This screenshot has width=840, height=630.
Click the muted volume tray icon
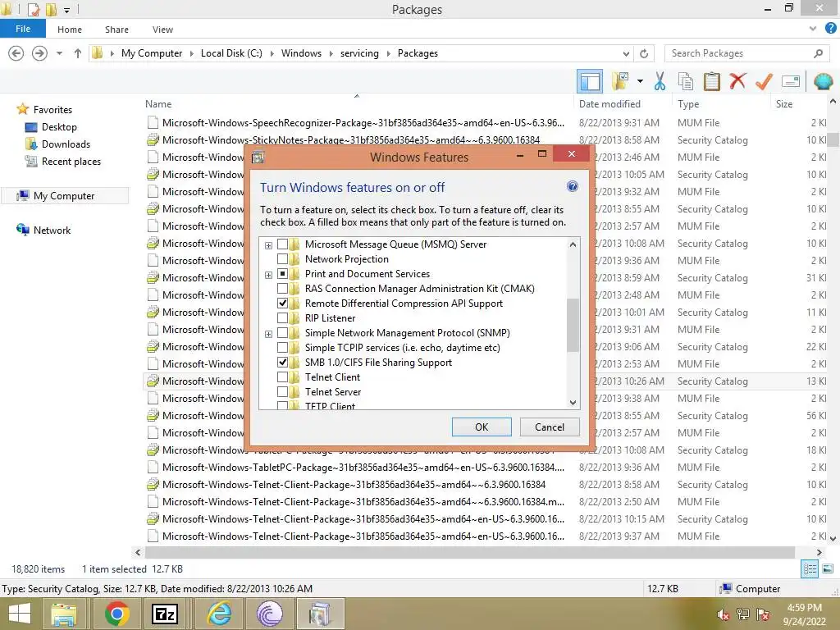pos(724,614)
